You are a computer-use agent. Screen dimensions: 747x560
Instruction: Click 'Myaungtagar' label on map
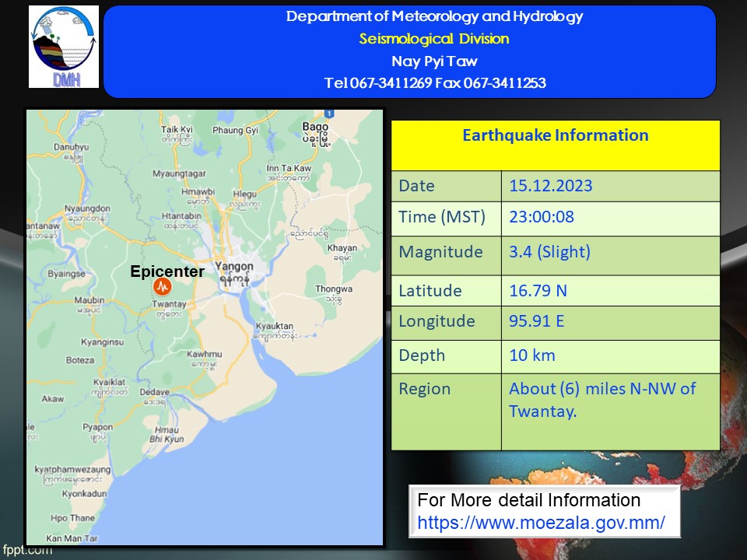click(x=179, y=173)
